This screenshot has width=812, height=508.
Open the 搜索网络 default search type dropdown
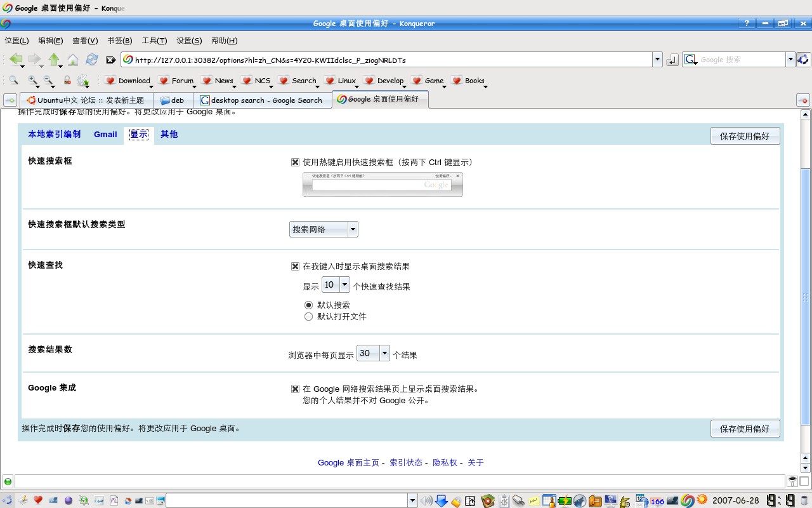(x=324, y=229)
